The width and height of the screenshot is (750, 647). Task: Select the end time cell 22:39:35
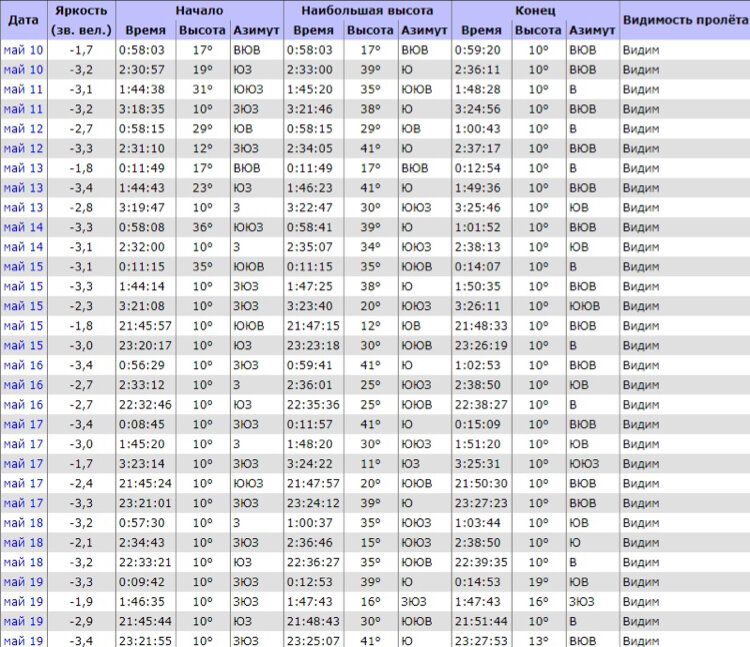481,562
